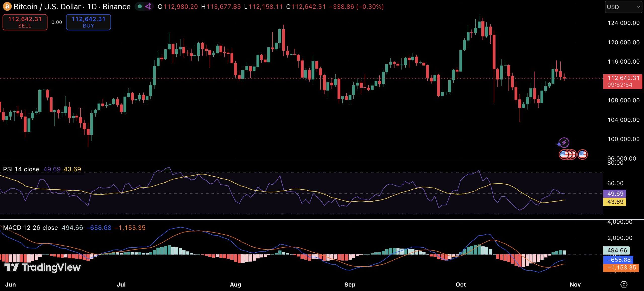Open chart settings gear icon

(624, 284)
